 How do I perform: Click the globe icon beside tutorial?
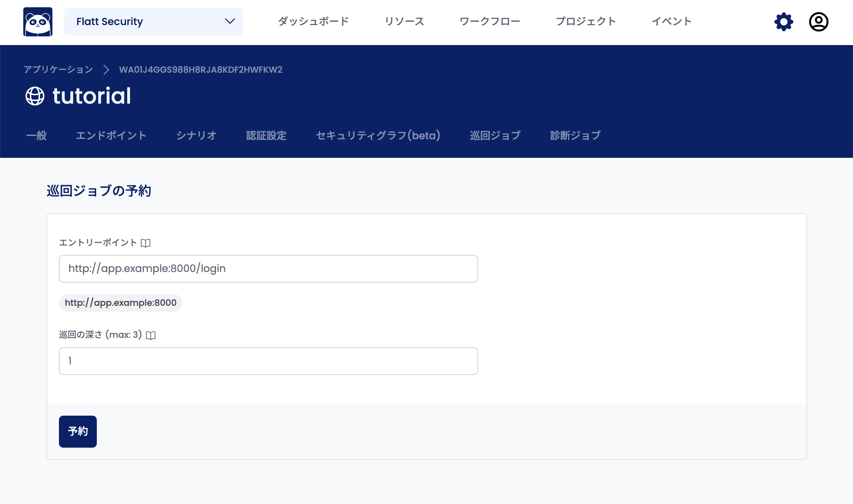(35, 96)
